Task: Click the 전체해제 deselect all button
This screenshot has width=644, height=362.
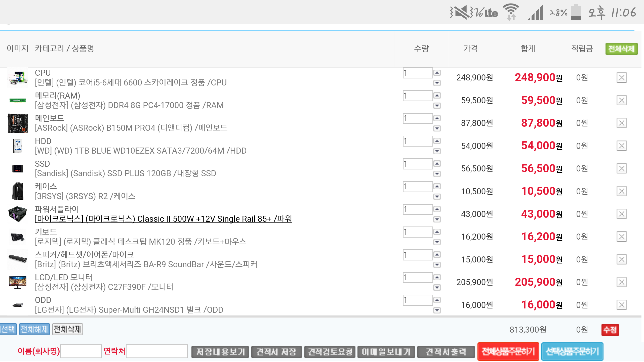Action: point(34,329)
